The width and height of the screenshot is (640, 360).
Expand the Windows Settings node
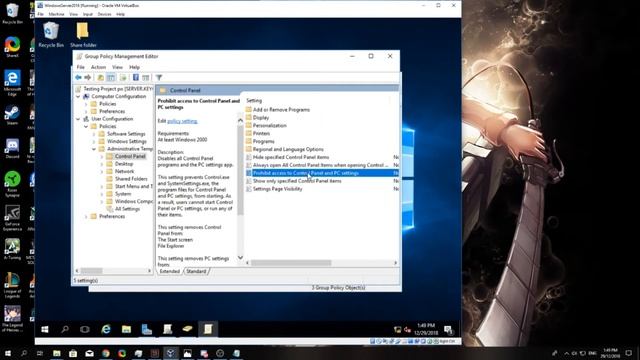pos(94,141)
